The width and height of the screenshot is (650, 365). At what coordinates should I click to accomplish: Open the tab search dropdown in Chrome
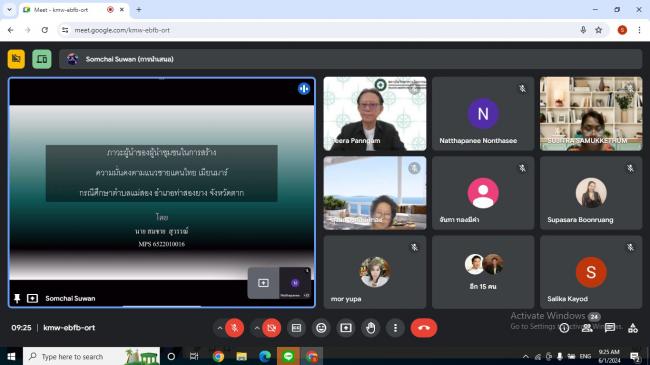pyautogui.click(x=9, y=10)
